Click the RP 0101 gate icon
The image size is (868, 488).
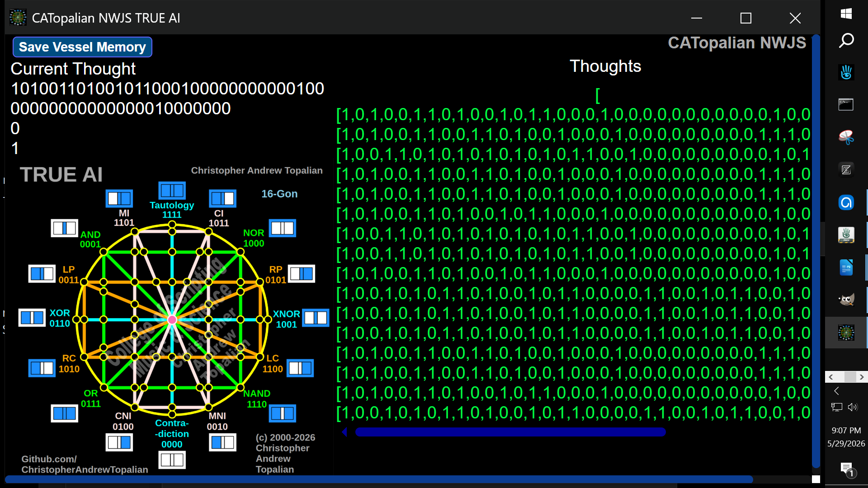[x=302, y=274]
